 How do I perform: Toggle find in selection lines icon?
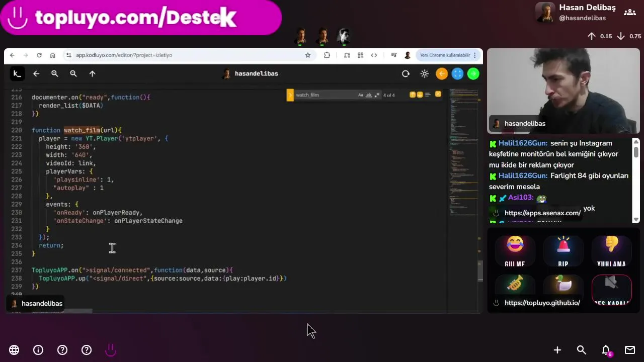(x=428, y=95)
